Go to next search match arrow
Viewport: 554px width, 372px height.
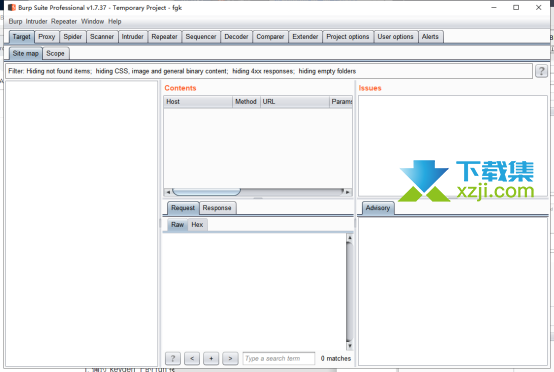click(230, 358)
